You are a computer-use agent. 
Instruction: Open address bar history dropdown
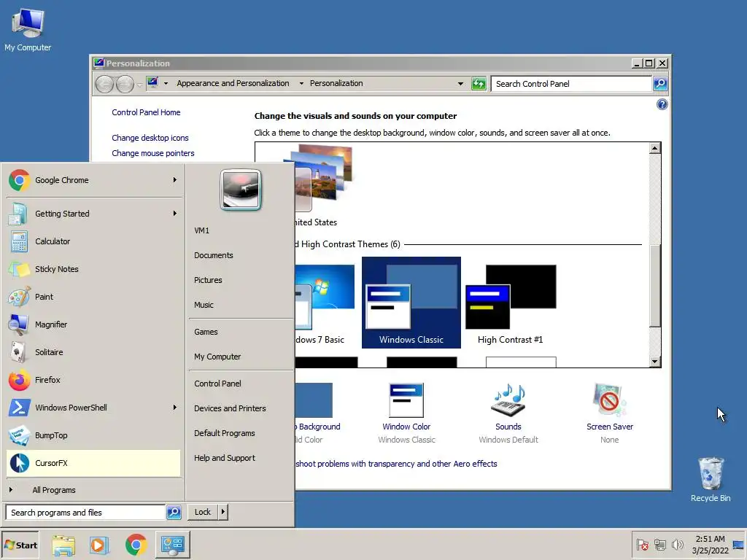(460, 84)
